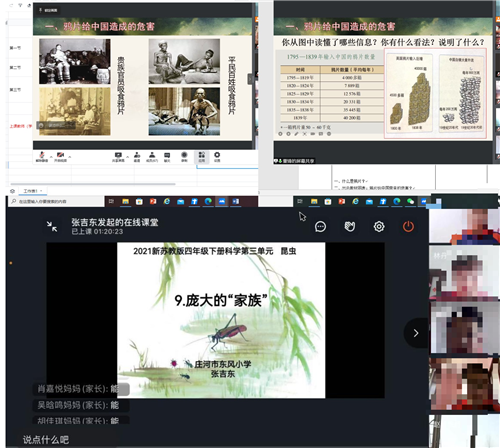Click the spreadsheet horizontal scrollbar

point(93,184)
